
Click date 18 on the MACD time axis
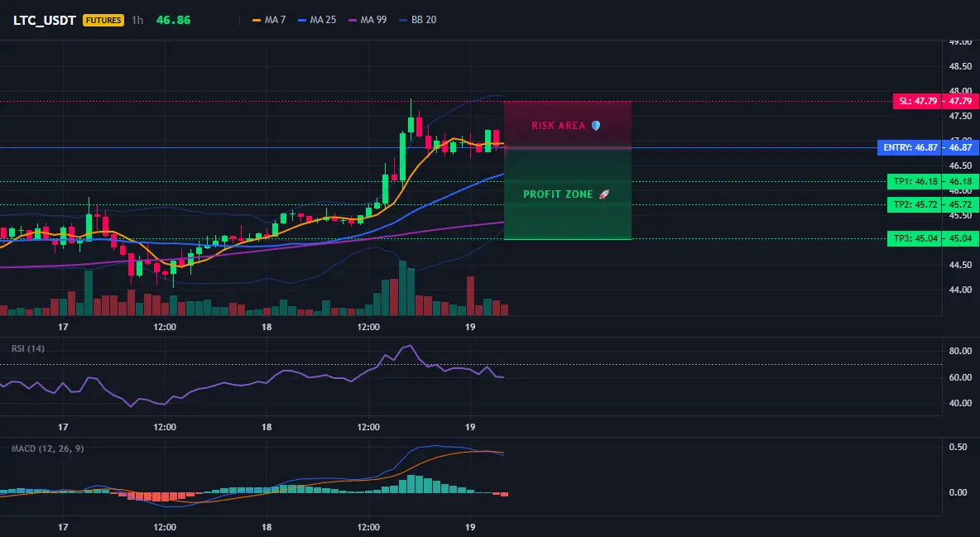(267, 527)
